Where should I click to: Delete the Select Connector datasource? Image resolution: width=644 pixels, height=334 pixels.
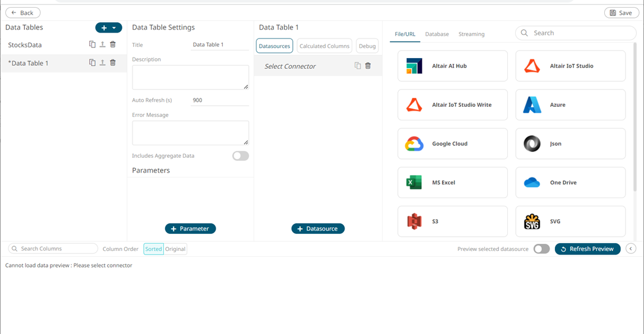[x=368, y=66]
